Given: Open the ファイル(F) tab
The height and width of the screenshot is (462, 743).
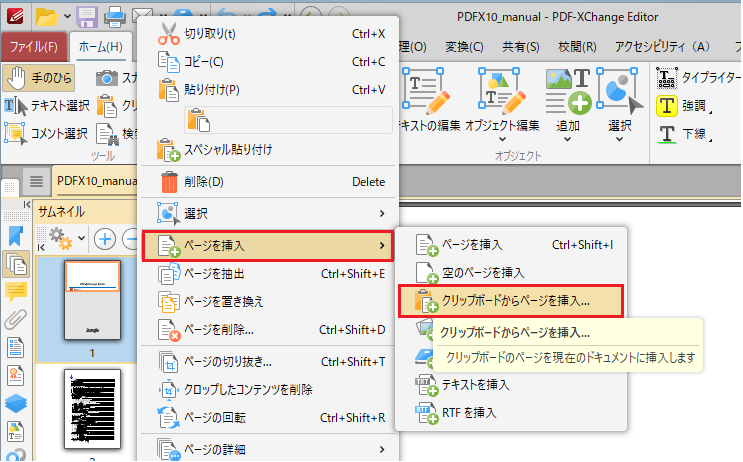Looking at the screenshot, I should pos(34,46).
